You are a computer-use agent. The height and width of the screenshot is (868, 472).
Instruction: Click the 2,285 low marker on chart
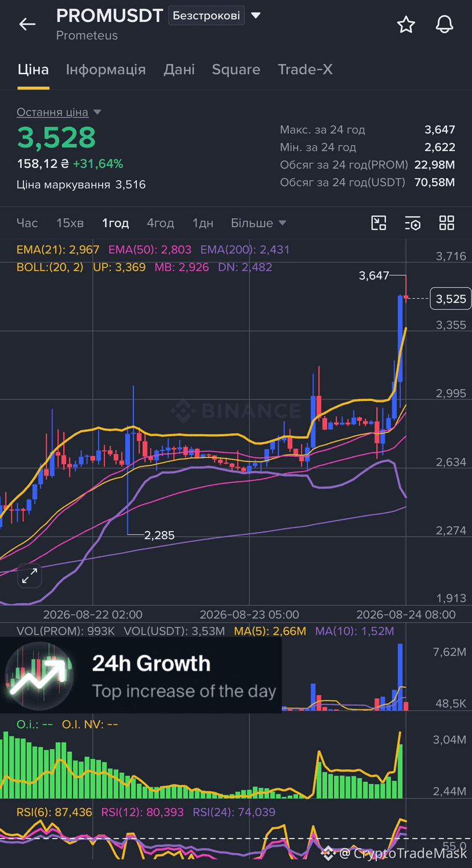coord(159,535)
